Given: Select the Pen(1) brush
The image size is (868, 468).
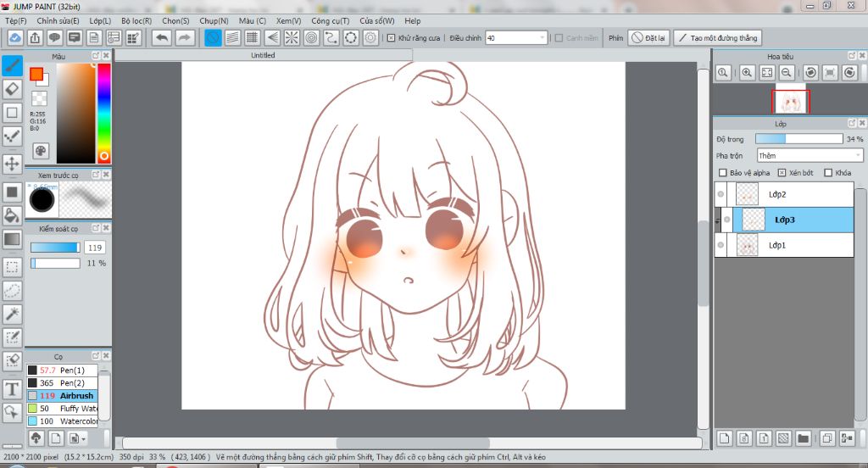Looking at the screenshot, I should [63, 370].
